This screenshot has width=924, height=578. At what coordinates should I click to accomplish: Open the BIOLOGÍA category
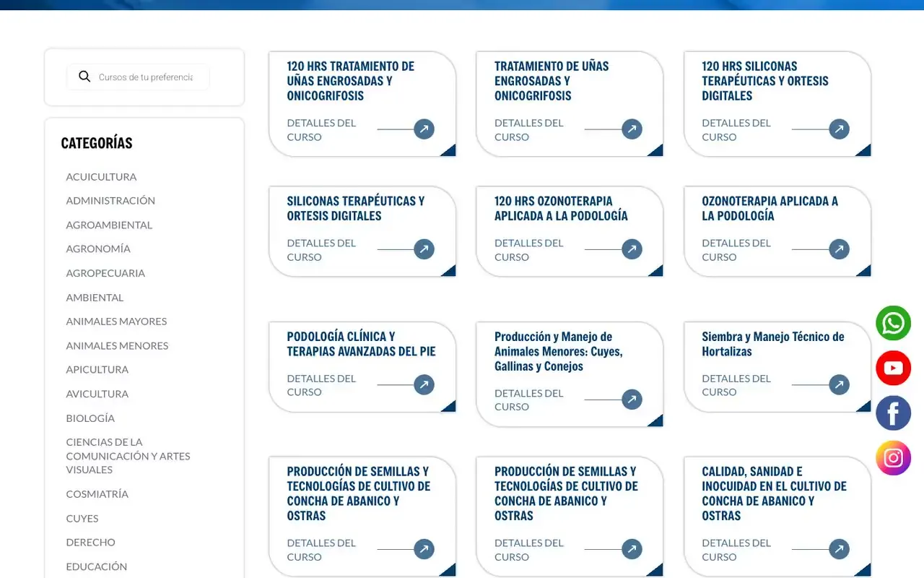click(x=90, y=418)
